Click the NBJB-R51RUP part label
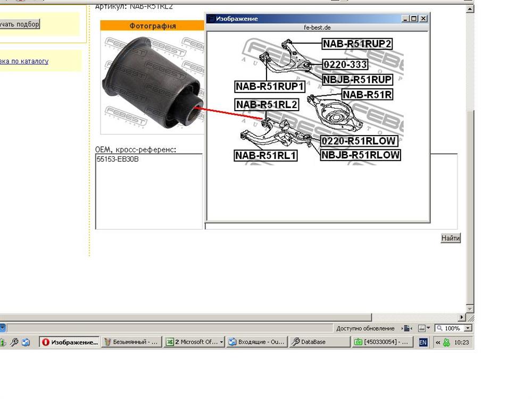 click(358, 79)
